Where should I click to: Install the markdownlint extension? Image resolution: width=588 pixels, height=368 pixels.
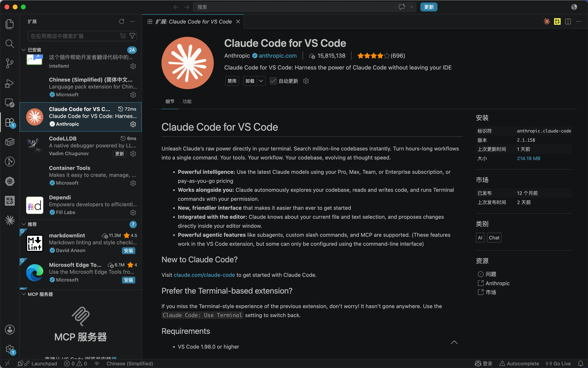coord(129,250)
